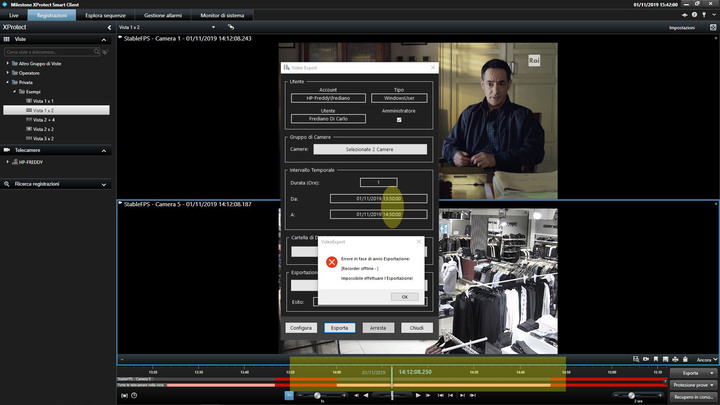Viewport: 720px width, 405px height.
Task: Click the red error icon in the dialog
Action: point(331,262)
